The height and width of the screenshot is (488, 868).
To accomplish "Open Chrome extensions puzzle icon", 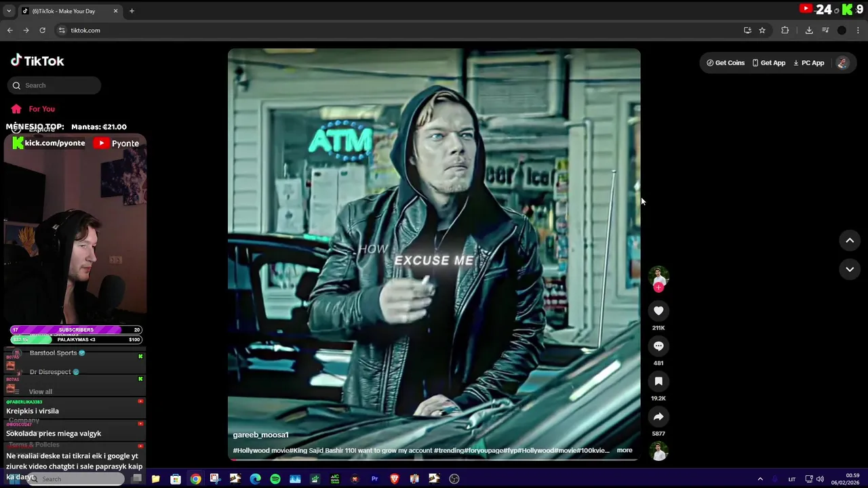I will (785, 30).
